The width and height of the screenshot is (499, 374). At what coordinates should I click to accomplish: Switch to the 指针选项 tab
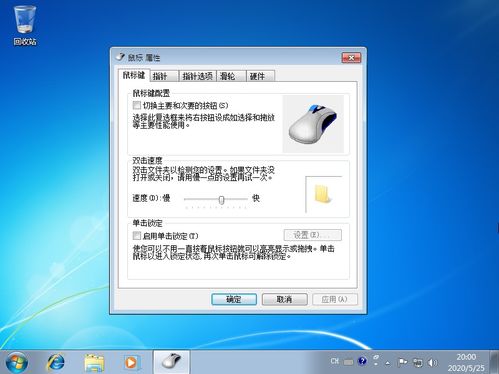pyautogui.click(x=197, y=76)
